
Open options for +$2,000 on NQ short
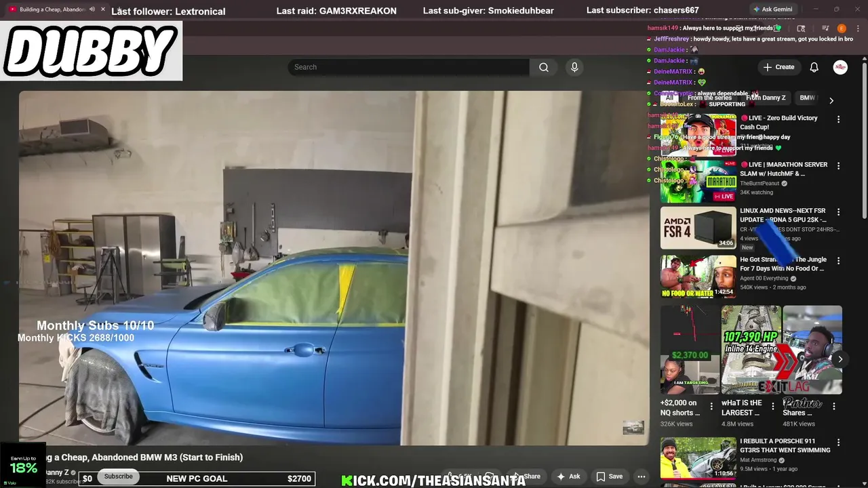coord(711,406)
